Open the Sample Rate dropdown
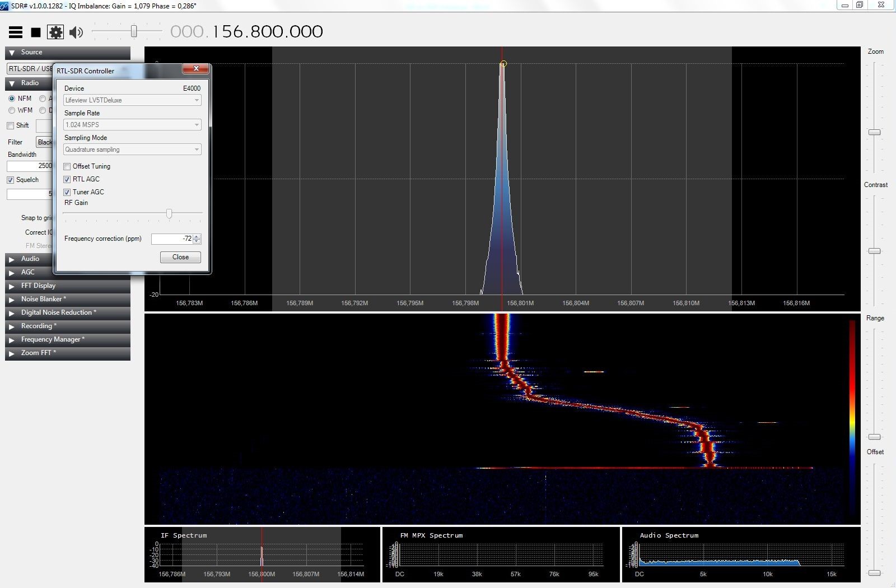The width and height of the screenshot is (896, 588). tap(132, 125)
